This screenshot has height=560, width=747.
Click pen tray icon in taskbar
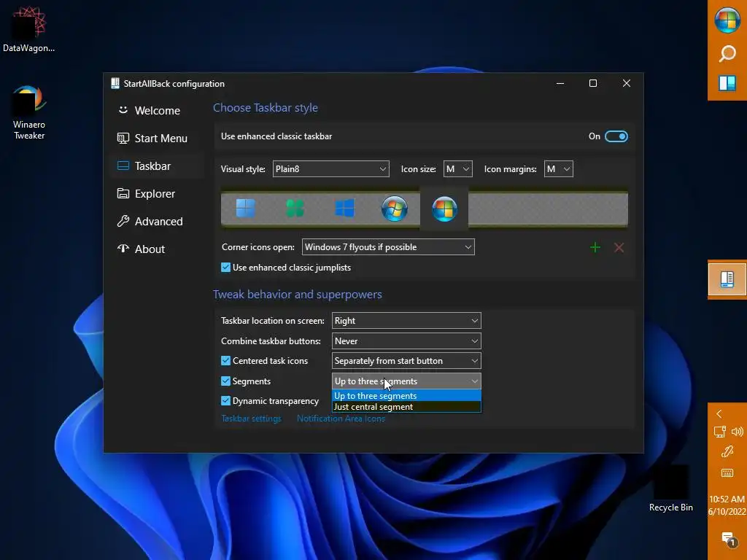click(x=727, y=452)
